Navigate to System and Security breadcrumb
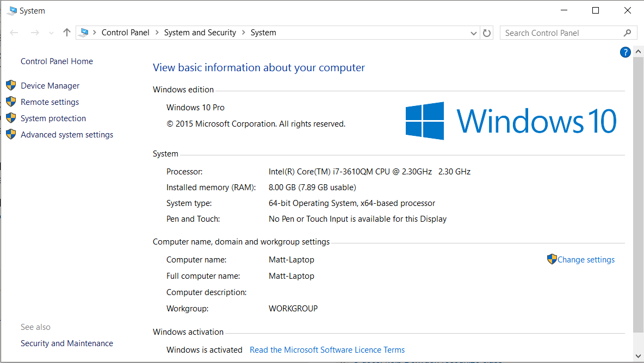The width and height of the screenshot is (644, 363). click(200, 33)
